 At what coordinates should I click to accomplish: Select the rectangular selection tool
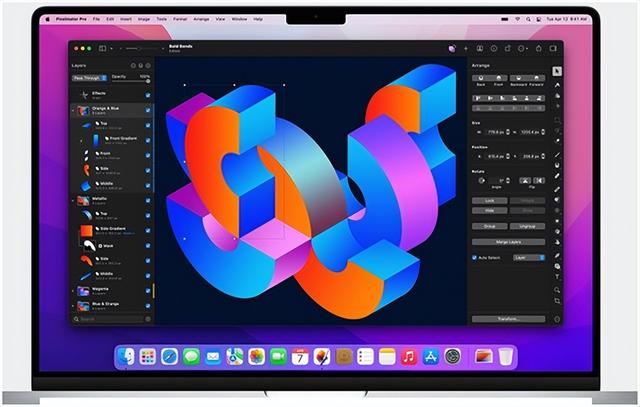pos(557,120)
